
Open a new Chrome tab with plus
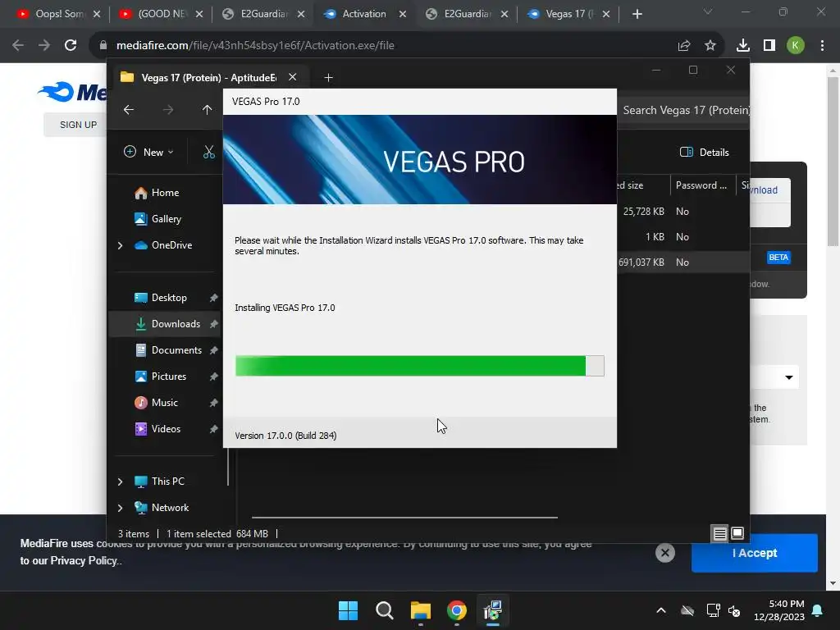pos(637,15)
